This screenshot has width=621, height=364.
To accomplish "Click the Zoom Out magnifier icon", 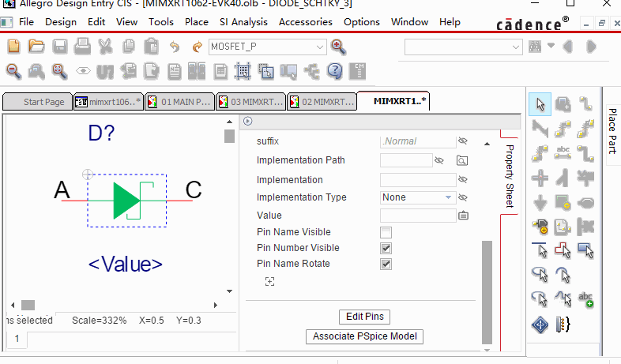I will 13,71.
